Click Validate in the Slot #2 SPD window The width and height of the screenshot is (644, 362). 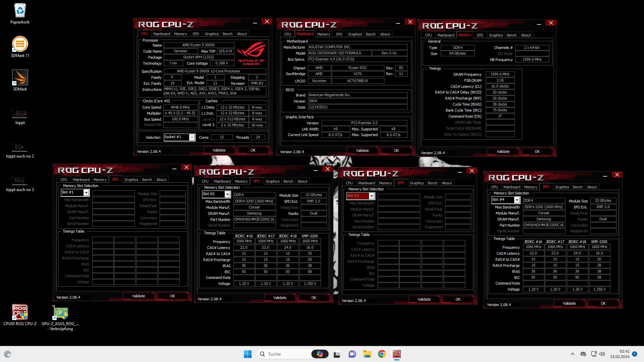point(280,298)
